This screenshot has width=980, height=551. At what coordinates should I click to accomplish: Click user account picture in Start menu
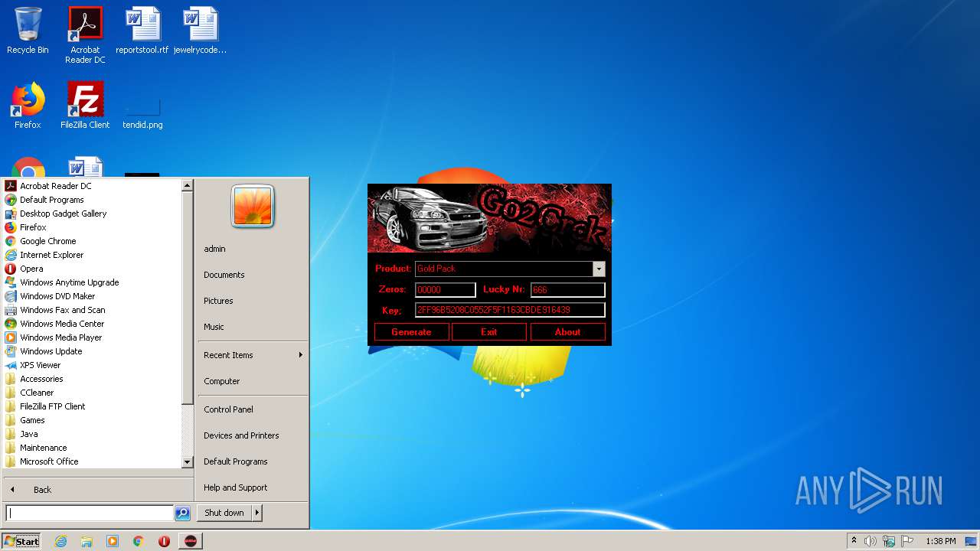pyautogui.click(x=253, y=207)
